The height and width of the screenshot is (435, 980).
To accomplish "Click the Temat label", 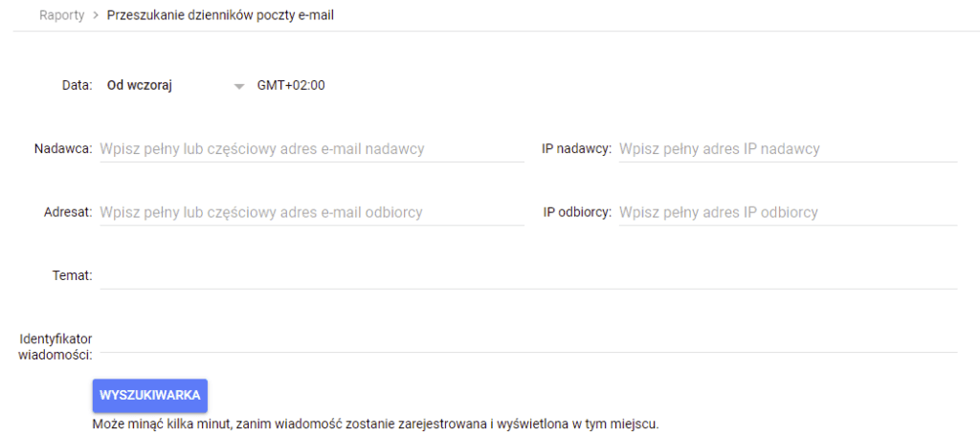I will 72,275.
